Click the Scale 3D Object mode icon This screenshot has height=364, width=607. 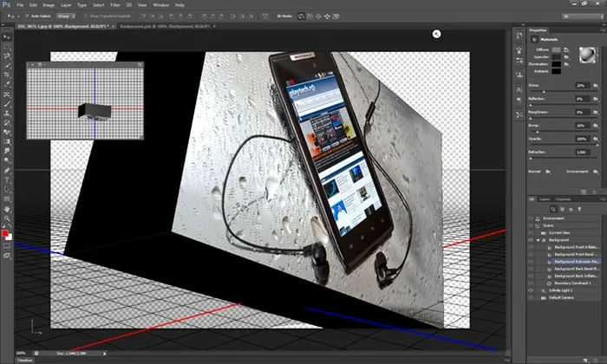(x=336, y=16)
